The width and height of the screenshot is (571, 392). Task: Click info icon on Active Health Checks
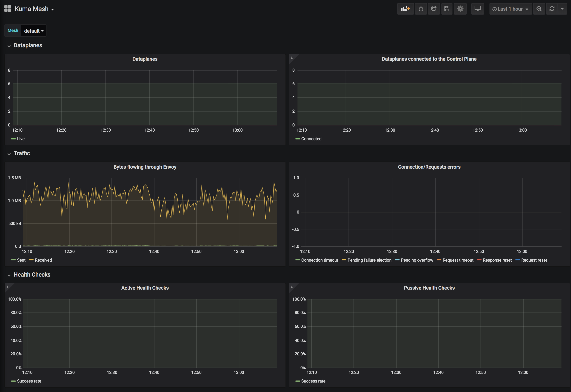(x=8, y=286)
